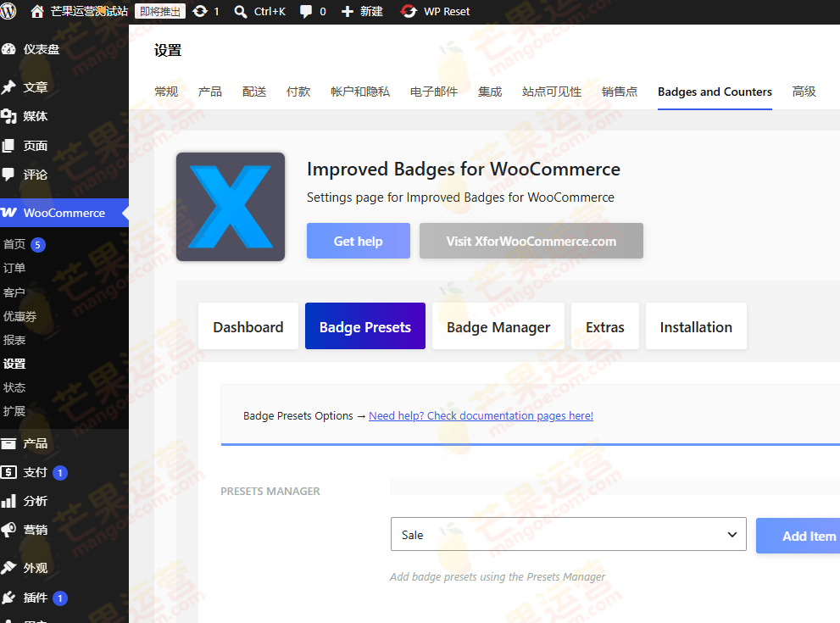Open the 报表 submenu item
840x623 pixels.
point(14,340)
